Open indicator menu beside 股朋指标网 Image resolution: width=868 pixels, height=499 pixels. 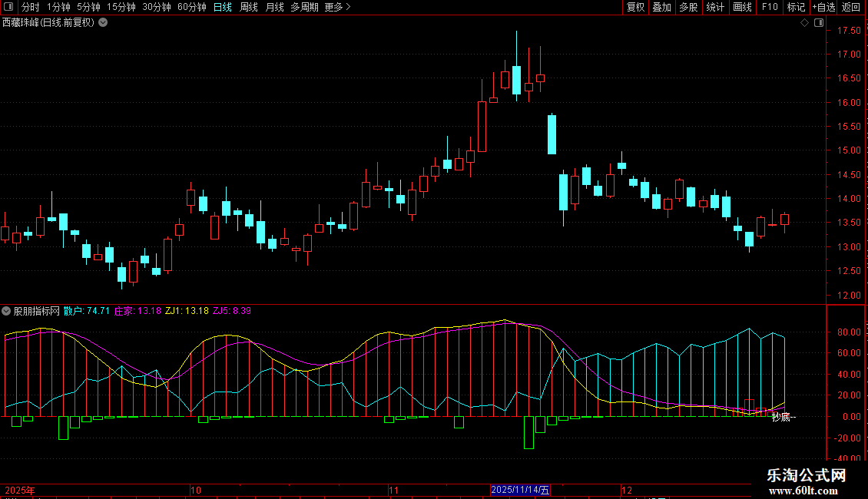(6, 311)
